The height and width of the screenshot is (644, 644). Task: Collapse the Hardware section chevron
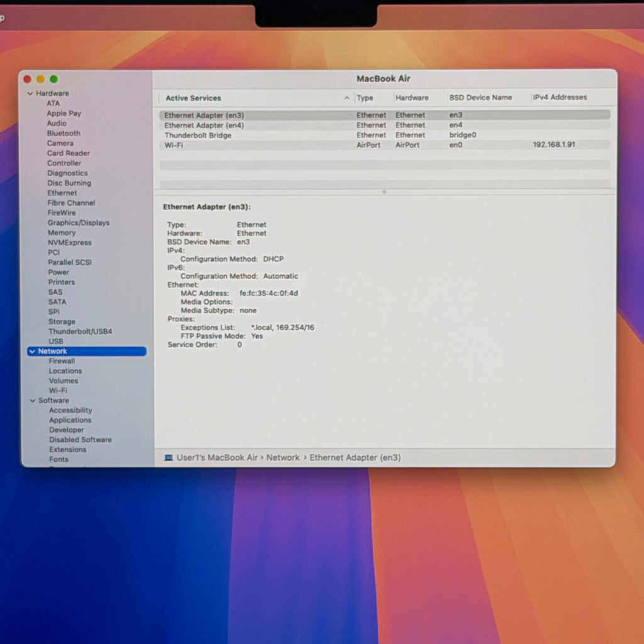click(30, 94)
